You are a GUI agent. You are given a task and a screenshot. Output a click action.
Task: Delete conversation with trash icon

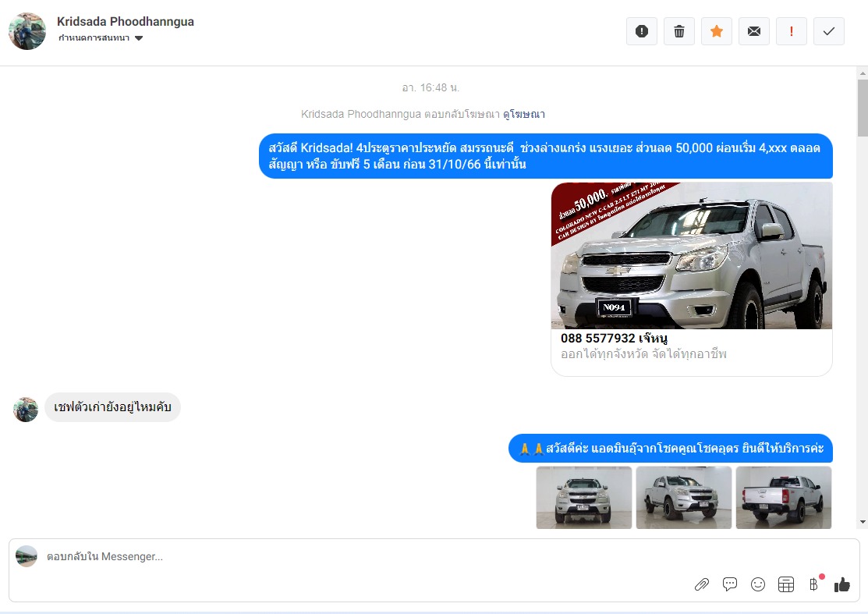pyautogui.click(x=679, y=31)
